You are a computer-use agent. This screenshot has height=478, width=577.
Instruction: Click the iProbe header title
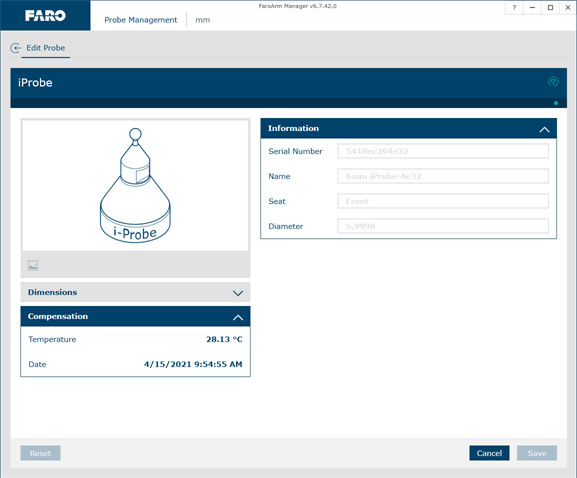pyautogui.click(x=35, y=82)
